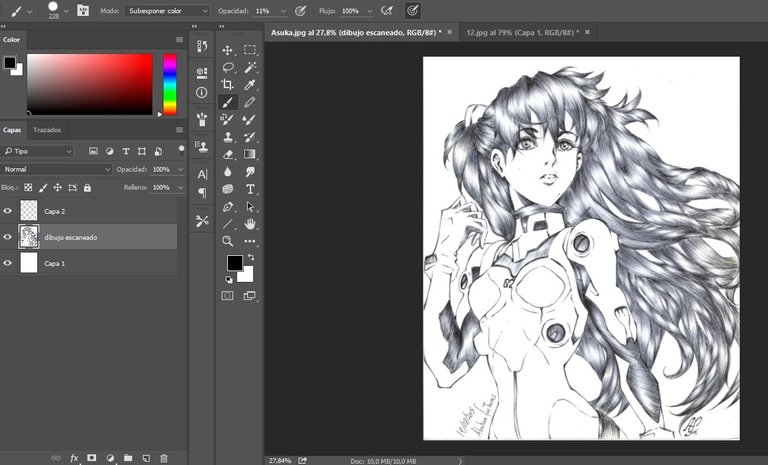Toggle Quick Mask mode
Image resolution: width=768 pixels, height=465 pixels.
(227, 295)
